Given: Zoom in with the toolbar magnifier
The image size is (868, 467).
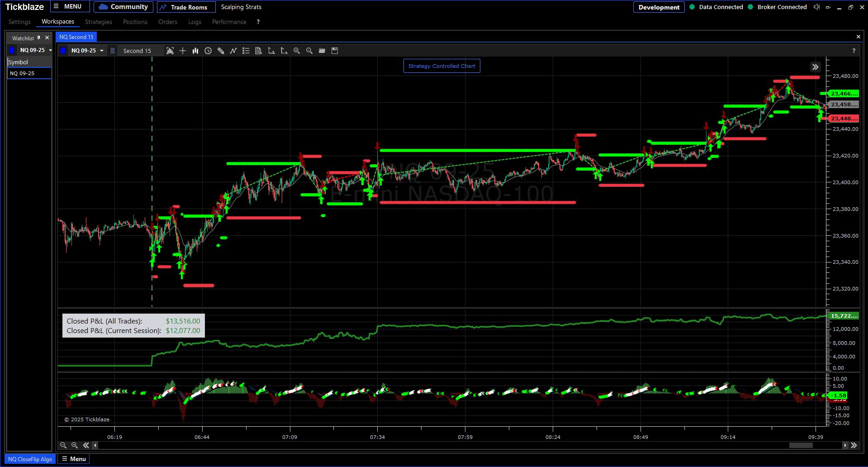Looking at the screenshot, I should coord(297,51).
